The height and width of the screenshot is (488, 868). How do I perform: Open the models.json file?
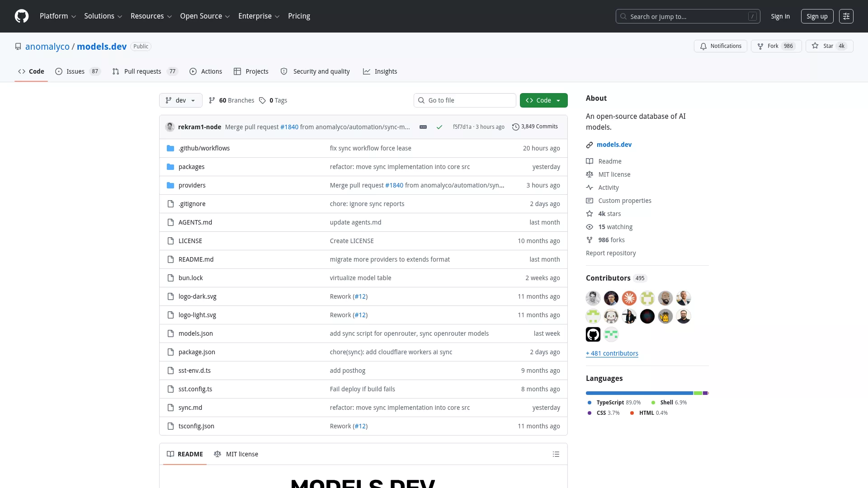tap(196, 333)
